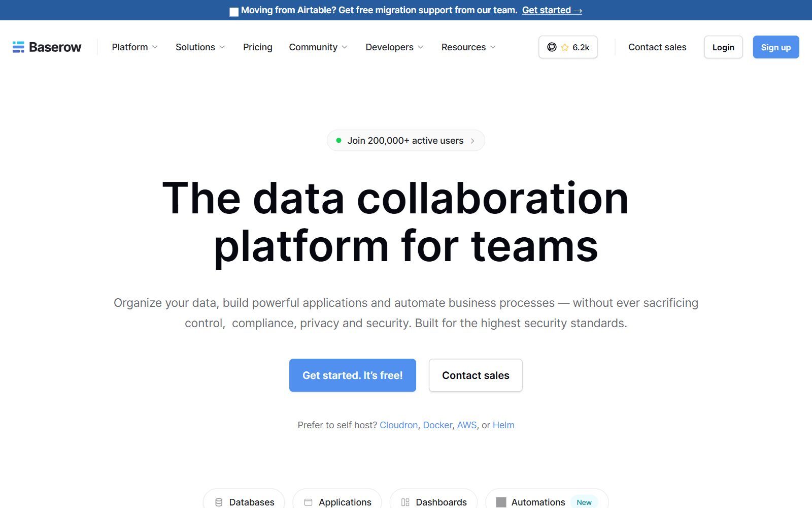Click the Login button
812x508 pixels.
(x=723, y=47)
